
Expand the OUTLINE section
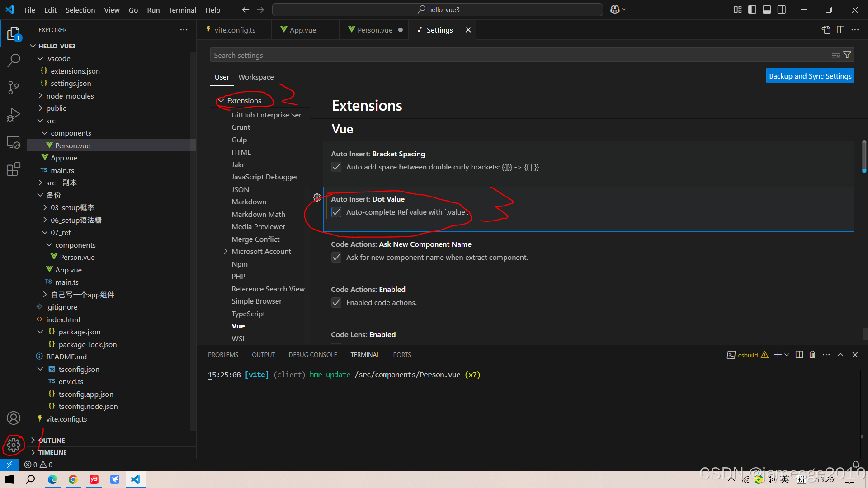tap(112, 440)
